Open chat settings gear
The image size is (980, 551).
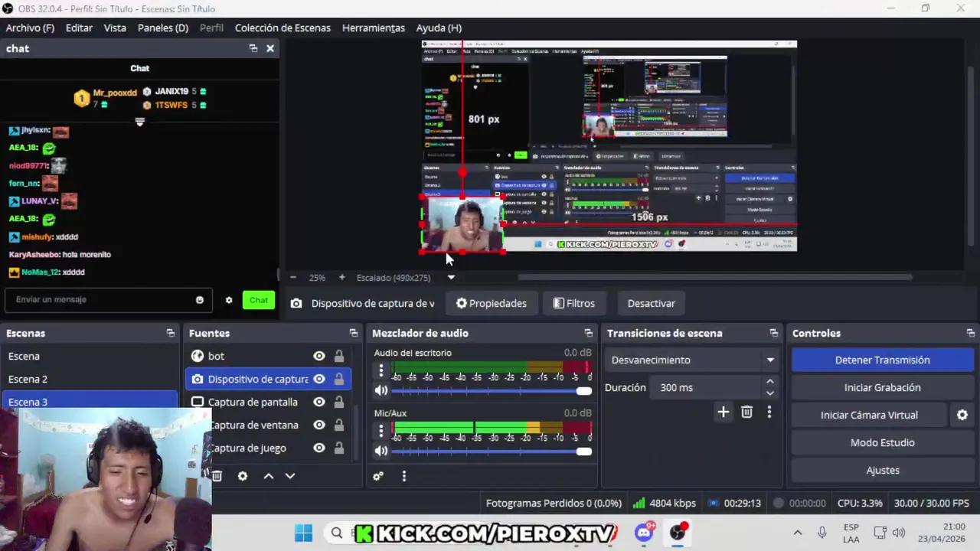229,300
